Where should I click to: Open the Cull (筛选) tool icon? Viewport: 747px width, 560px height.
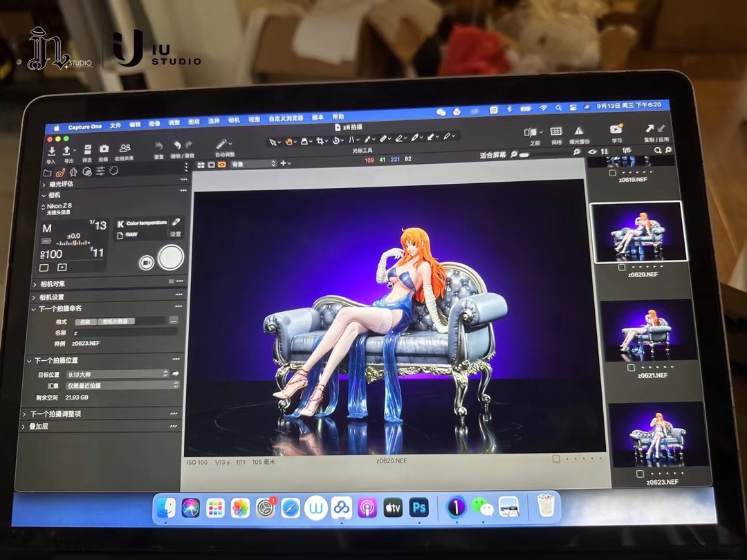coord(88,150)
